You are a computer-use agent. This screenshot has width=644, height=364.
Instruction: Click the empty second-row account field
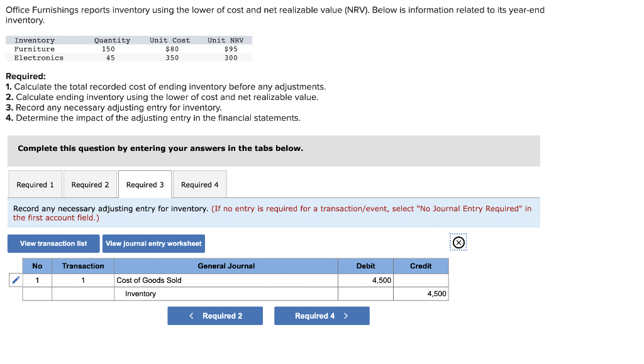225,294
